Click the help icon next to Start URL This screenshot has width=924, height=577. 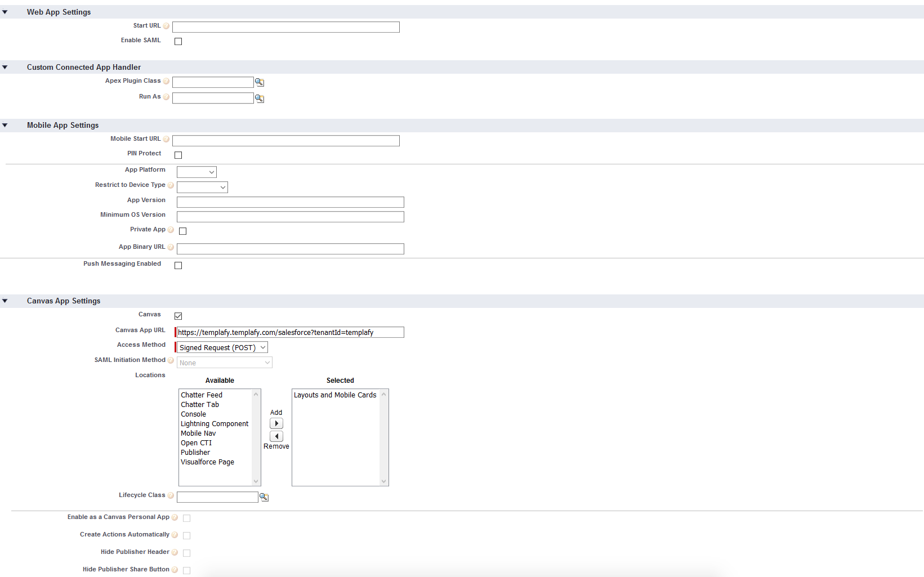(167, 25)
